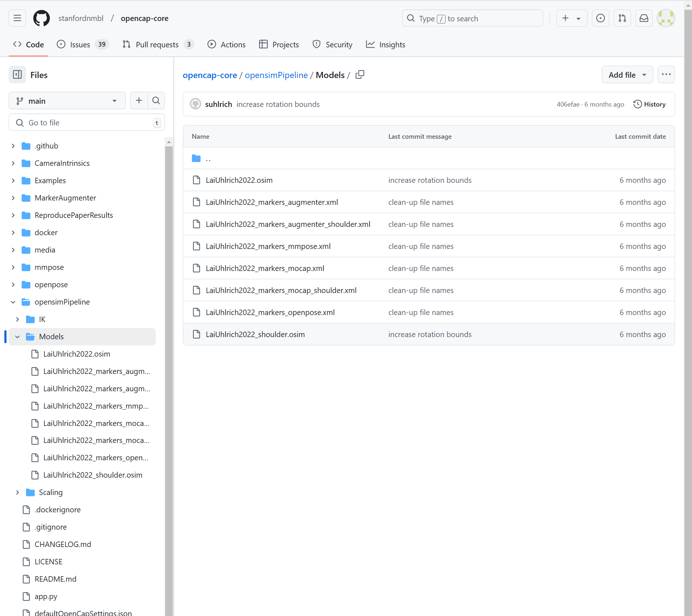Open LaiUhlrich2022_markers_mmpose.xml in the file list

pyautogui.click(x=268, y=246)
